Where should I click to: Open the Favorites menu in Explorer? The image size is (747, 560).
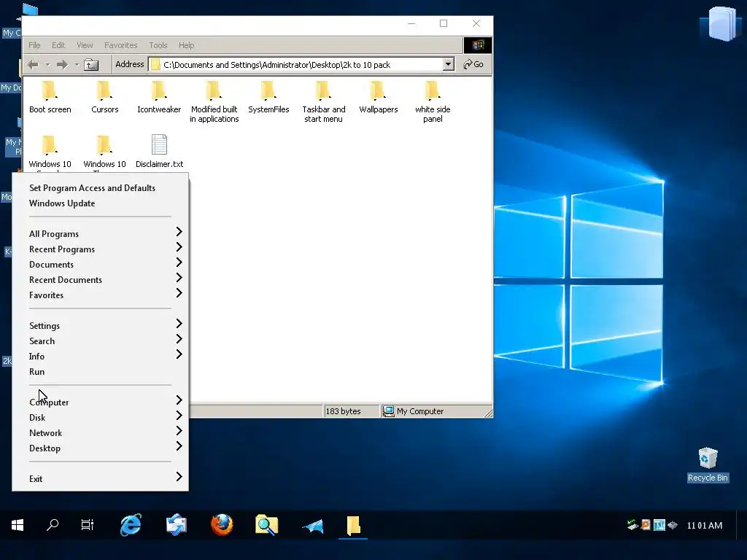point(120,45)
